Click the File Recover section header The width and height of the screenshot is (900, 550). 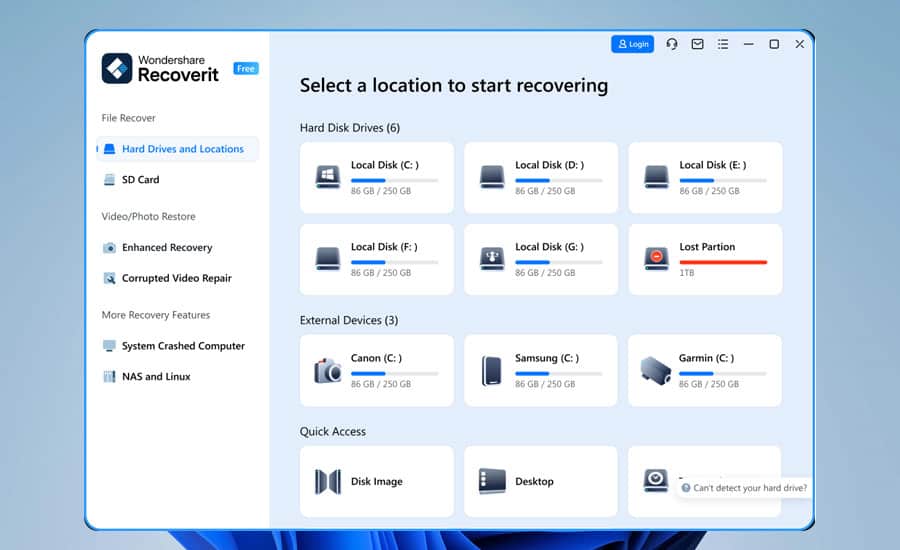[129, 118]
